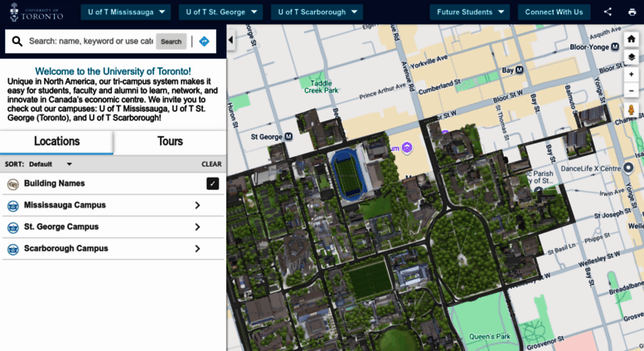This screenshot has height=351, width=644.
Task: Click the purple Museum station marker
Action: [x=407, y=148]
